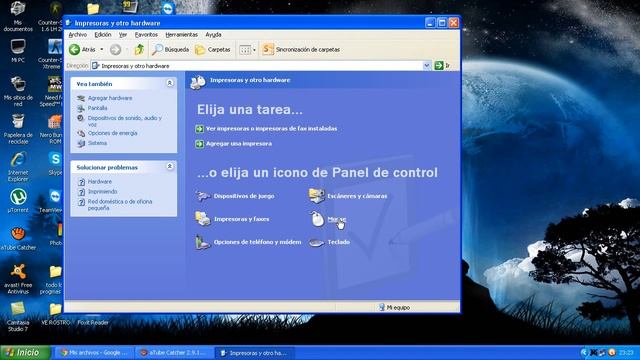640x360 pixels.
Task: Switch to Impresoras y otro hardware taskbar button
Action: 254,353
